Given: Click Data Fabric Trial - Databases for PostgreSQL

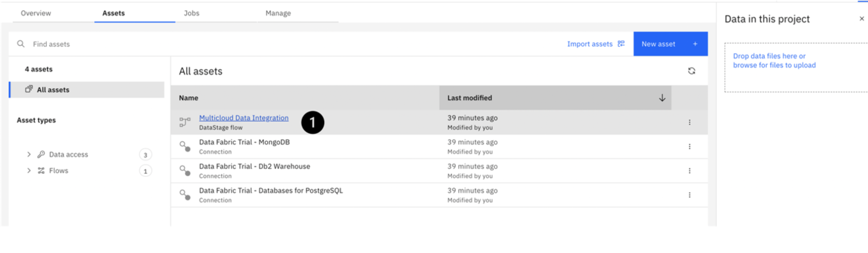Looking at the screenshot, I should pos(271,191).
